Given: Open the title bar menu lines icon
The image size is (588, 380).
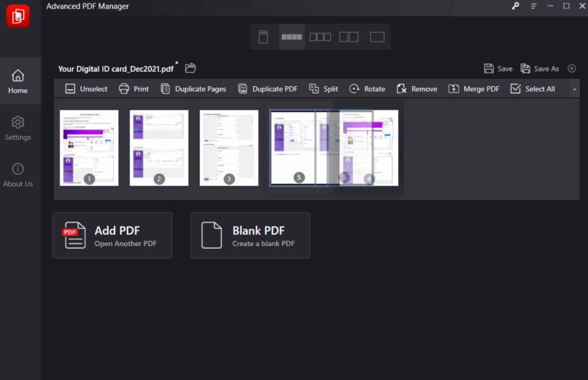Looking at the screenshot, I should coord(533,6).
